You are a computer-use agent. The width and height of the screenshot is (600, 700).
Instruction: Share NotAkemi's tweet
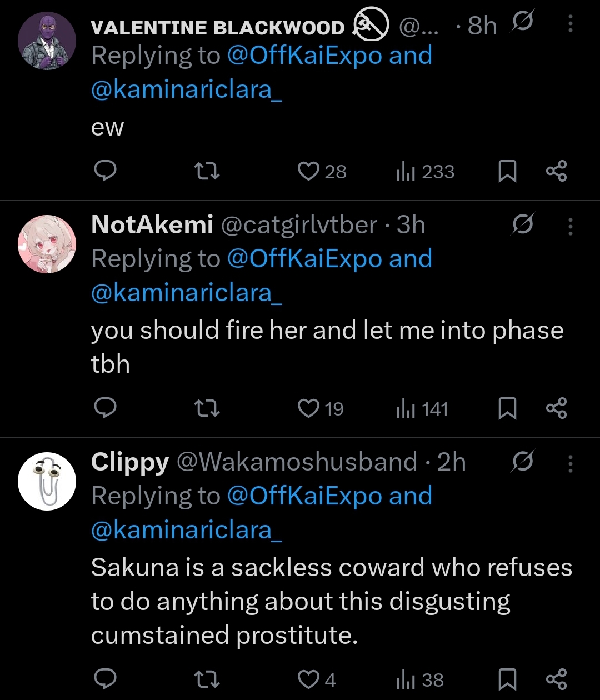[556, 409]
